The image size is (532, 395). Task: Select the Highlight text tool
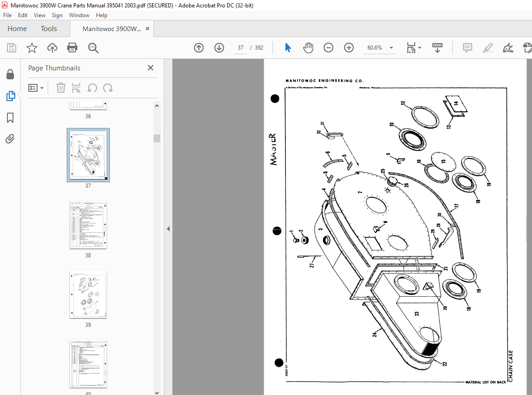pyautogui.click(x=488, y=48)
